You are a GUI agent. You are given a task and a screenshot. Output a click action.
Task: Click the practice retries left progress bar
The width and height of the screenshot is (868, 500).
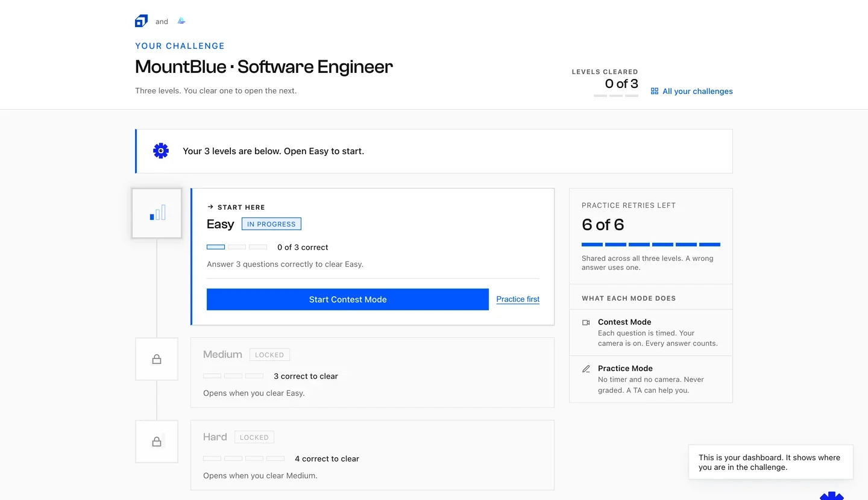(651, 245)
